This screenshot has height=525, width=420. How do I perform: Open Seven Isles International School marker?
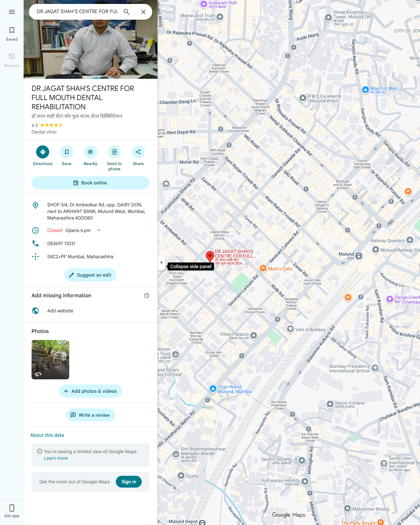(x=384, y=463)
